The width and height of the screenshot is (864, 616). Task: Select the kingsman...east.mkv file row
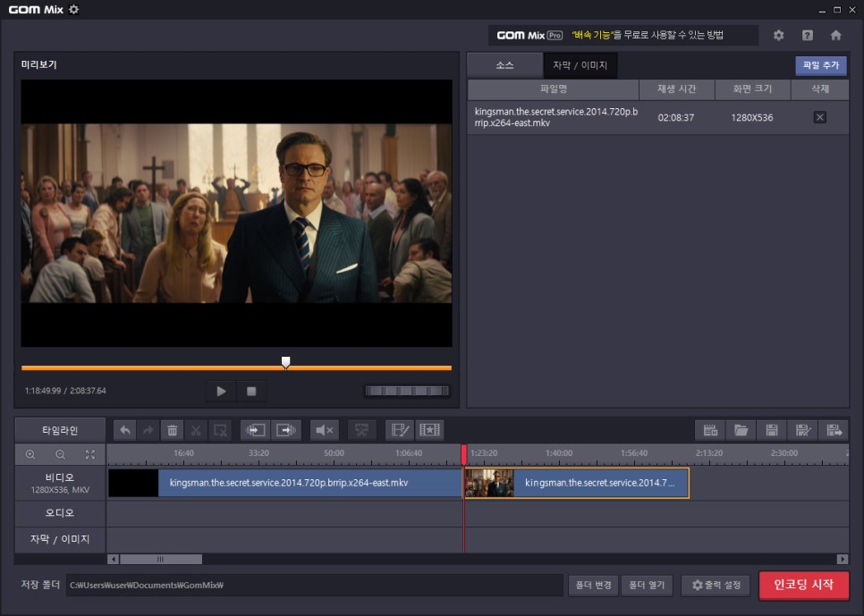coord(658,117)
